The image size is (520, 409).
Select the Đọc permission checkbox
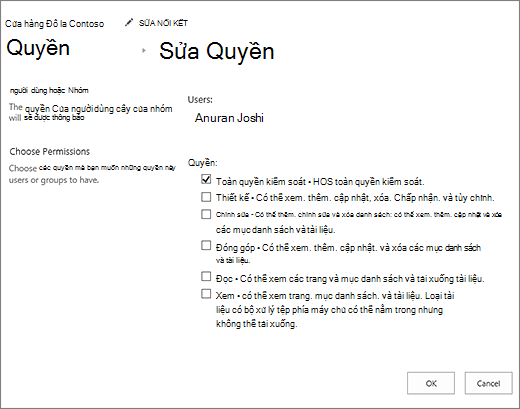(x=206, y=276)
